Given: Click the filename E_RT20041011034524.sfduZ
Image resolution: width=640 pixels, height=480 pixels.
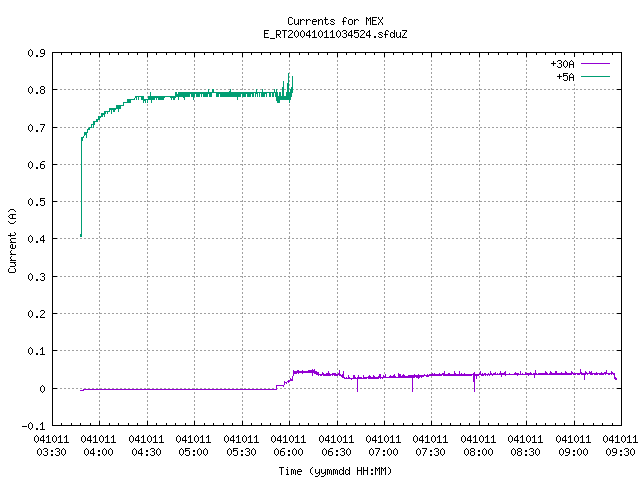Looking at the screenshot, I should click(x=335, y=34).
